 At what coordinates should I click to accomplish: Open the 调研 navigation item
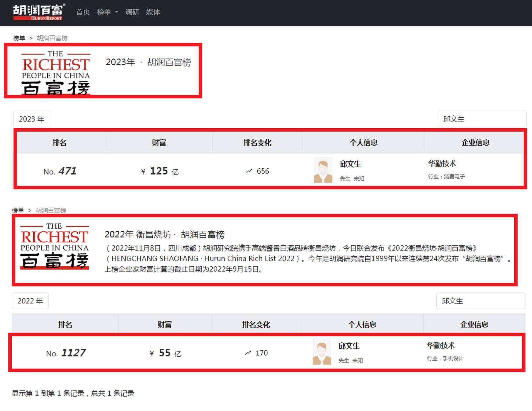point(132,12)
